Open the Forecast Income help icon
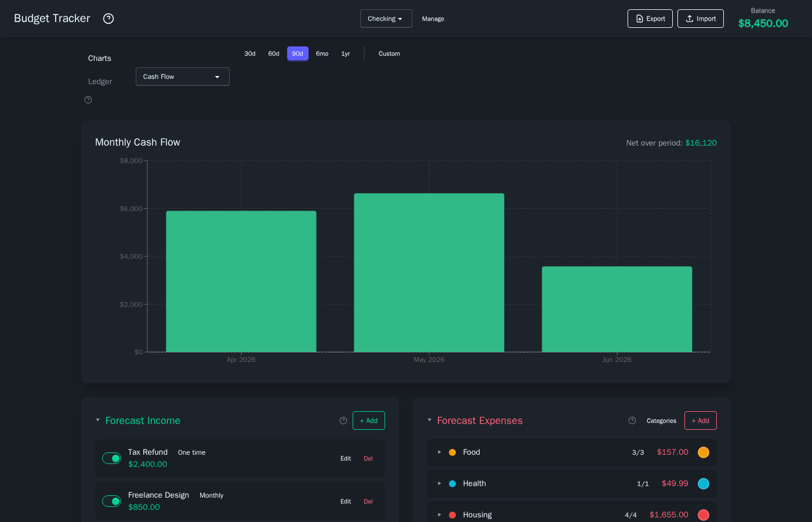Screen dimensions: 812x522 [343, 420]
